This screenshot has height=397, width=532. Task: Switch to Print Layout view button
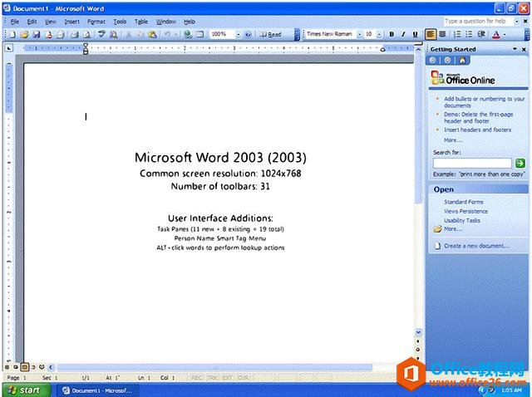[24, 367]
